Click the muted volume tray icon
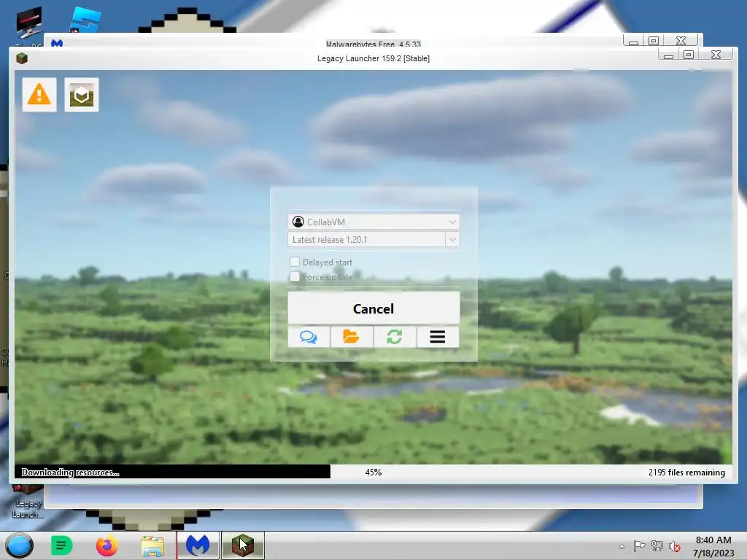The height and width of the screenshot is (560, 747). 675,546
